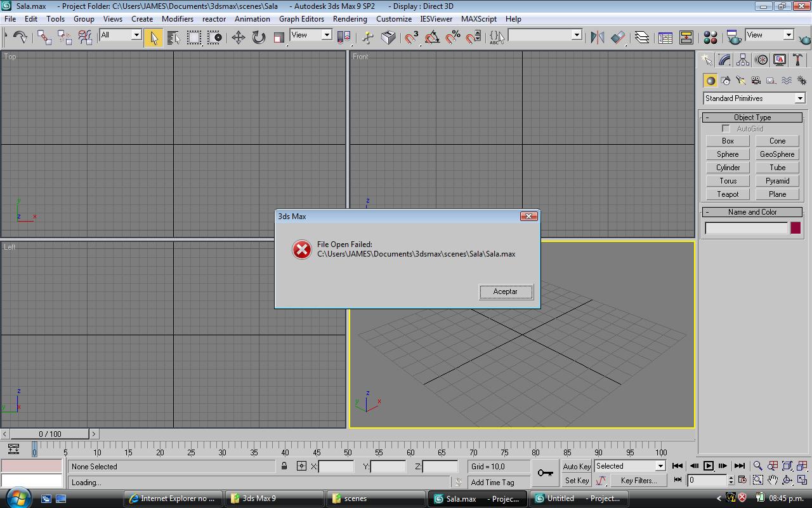Click the Align tool
The height and width of the screenshot is (508, 812).
pyautogui.click(x=618, y=37)
